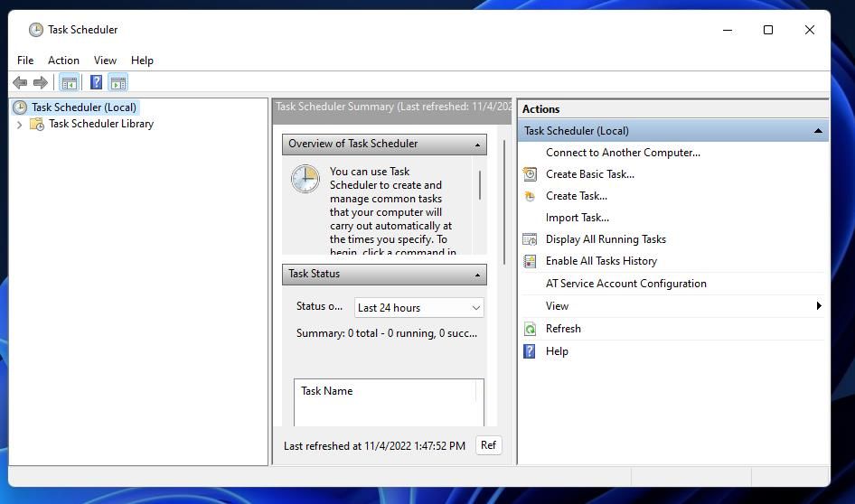This screenshot has height=504, width=855.
Task: Collapse the Task Scheduler (Local) actions group
Action: (818, 131)
